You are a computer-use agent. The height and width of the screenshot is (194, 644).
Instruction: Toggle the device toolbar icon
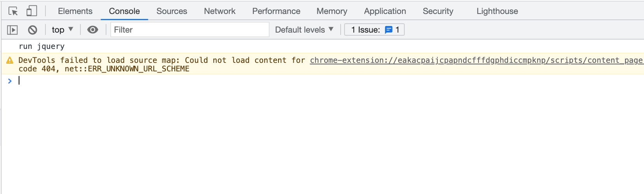point(31,11)
